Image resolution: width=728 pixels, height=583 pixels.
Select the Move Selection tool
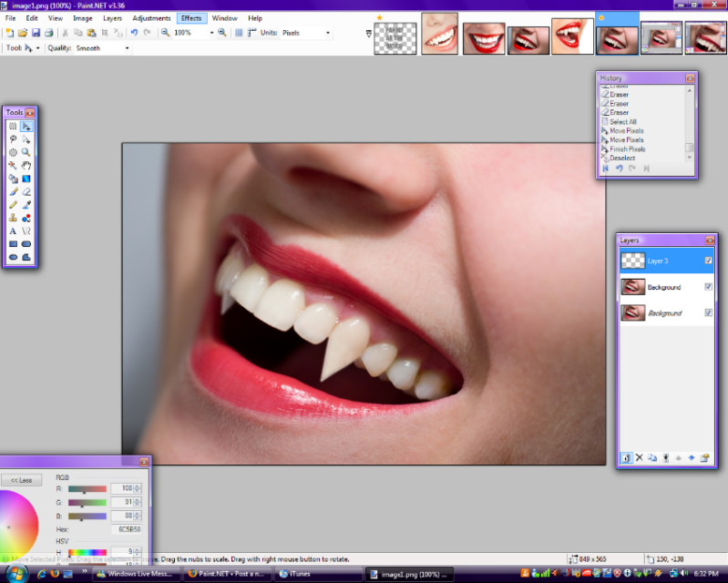click(26, 139)
